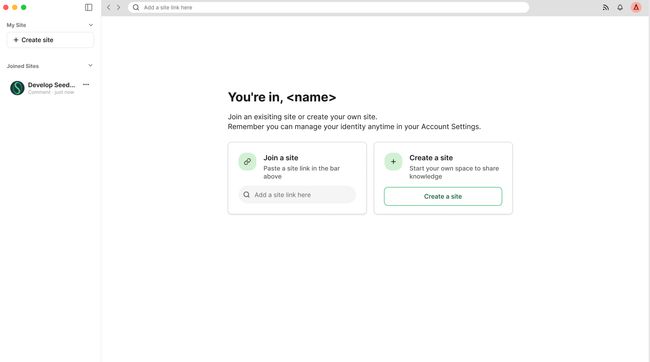Go back with the left arrow
Viewport: 650px width, 362px height.
[109, 7]
